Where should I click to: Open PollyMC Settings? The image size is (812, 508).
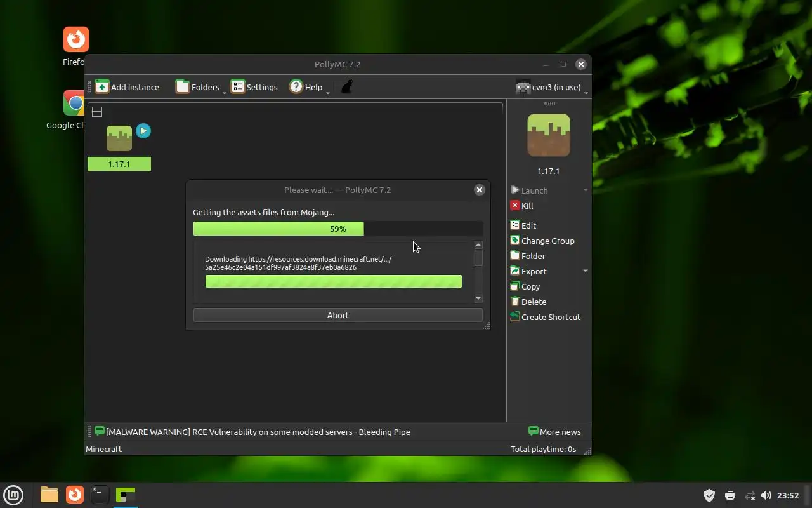(254, 87)
